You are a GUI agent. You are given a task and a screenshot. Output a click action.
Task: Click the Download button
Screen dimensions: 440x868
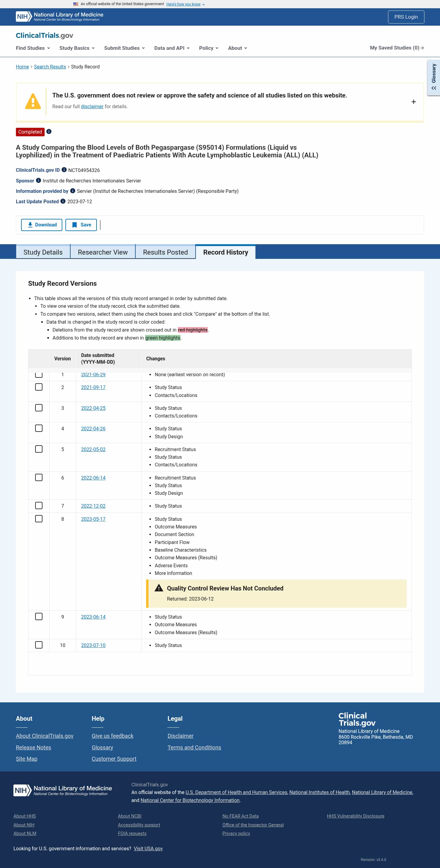tap(42, 225)
